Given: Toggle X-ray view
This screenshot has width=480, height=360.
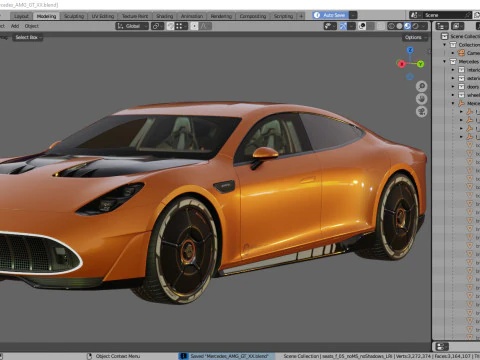Looking at the screenshot, I should click(381, 26).
